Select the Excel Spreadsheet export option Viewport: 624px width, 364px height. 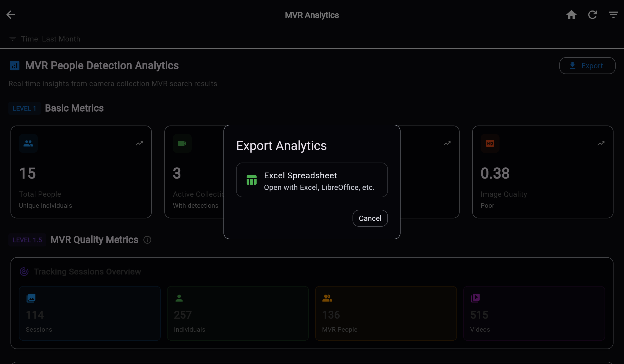(312, 180)
